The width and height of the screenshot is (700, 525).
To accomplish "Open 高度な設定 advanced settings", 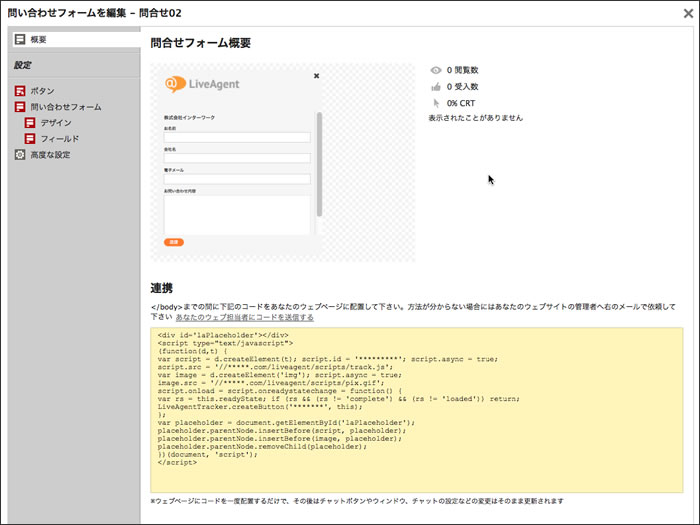I will click(x=50, y=155).
